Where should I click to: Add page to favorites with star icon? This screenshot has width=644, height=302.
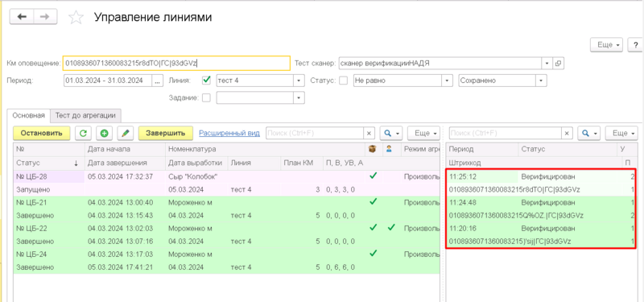tap(76, 17)
